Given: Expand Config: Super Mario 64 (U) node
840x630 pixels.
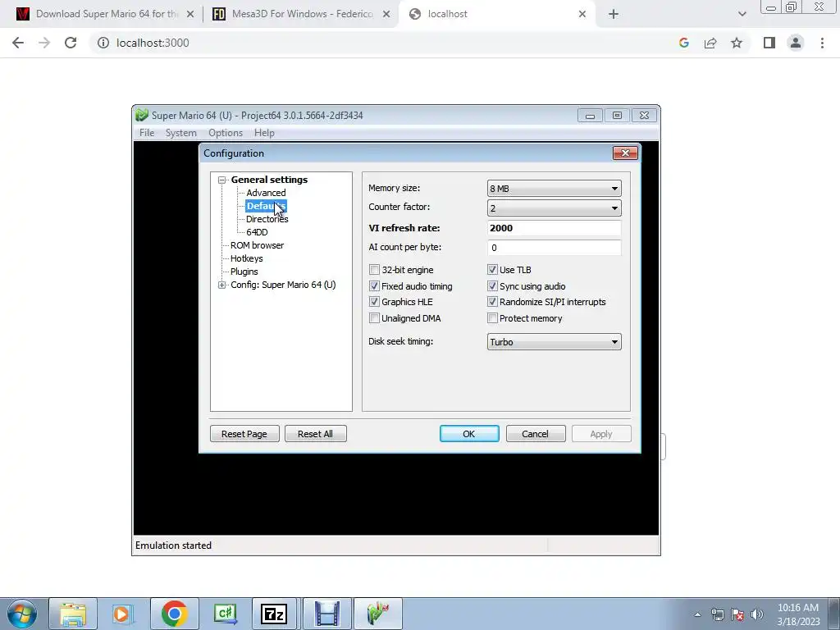Looking at the screenshot, I should click(x=221, y=285).
